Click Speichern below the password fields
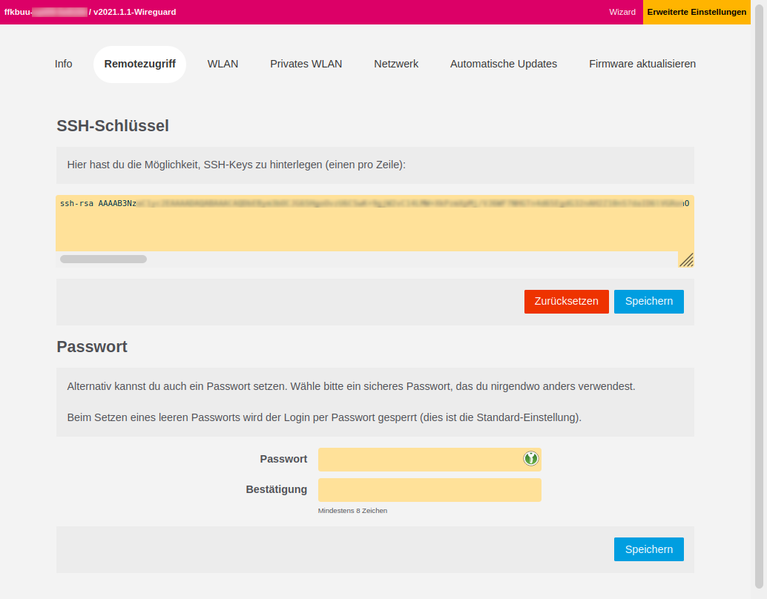 [x=648, y=549]
